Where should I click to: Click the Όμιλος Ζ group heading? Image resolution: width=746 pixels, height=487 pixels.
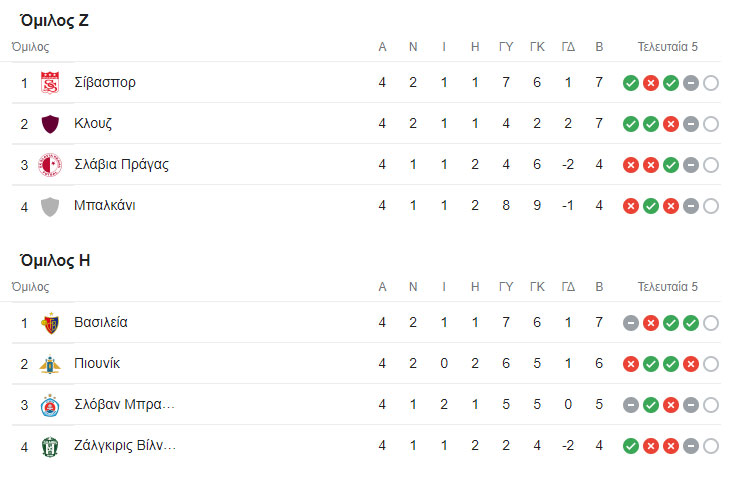(x=55, y=20)
